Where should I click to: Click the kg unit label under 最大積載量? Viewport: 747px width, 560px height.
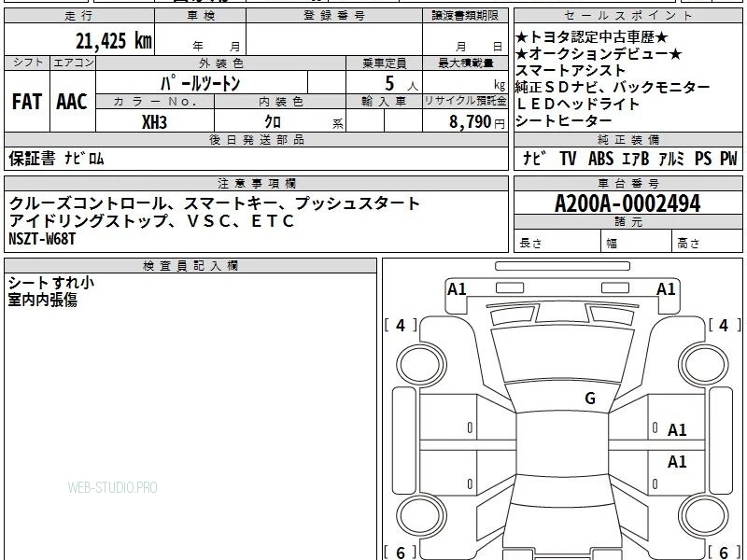(x=500, y=85)
